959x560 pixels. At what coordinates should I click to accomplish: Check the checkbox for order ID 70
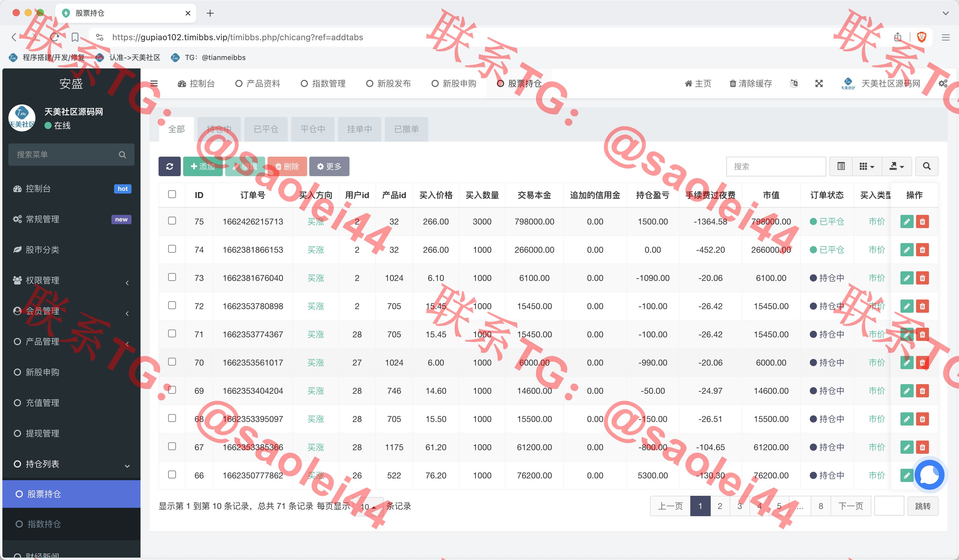point(172,361)
